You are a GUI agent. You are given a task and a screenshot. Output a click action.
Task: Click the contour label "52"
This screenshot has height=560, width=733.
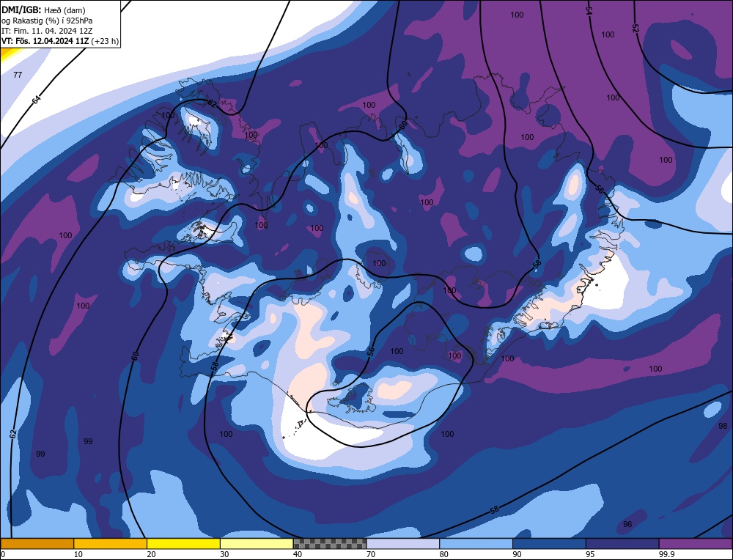[x=635, y=28]
